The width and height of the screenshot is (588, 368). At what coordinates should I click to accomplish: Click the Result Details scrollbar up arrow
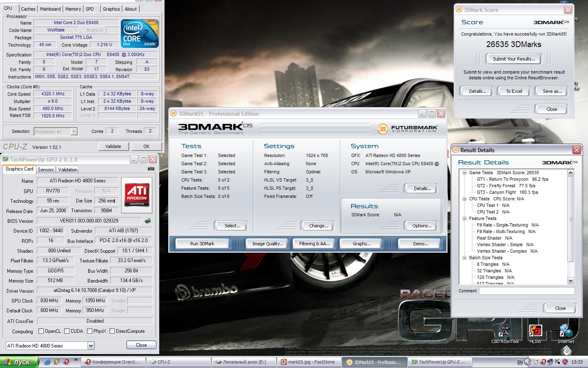tap(571, 173)
